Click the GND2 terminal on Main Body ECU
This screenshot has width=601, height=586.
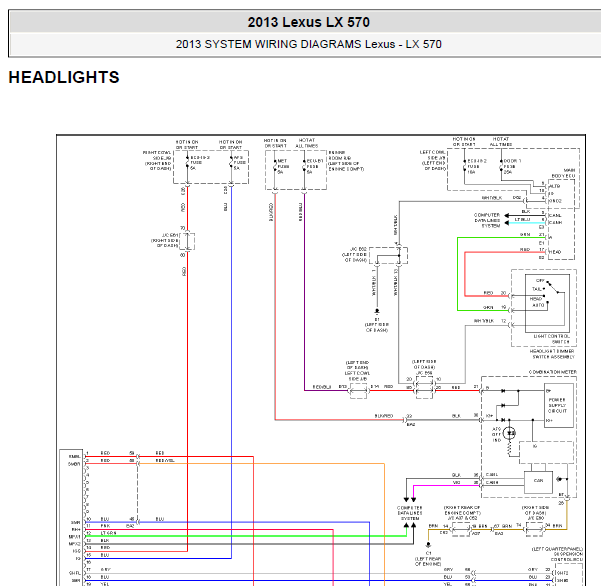[x=555, y=201]
